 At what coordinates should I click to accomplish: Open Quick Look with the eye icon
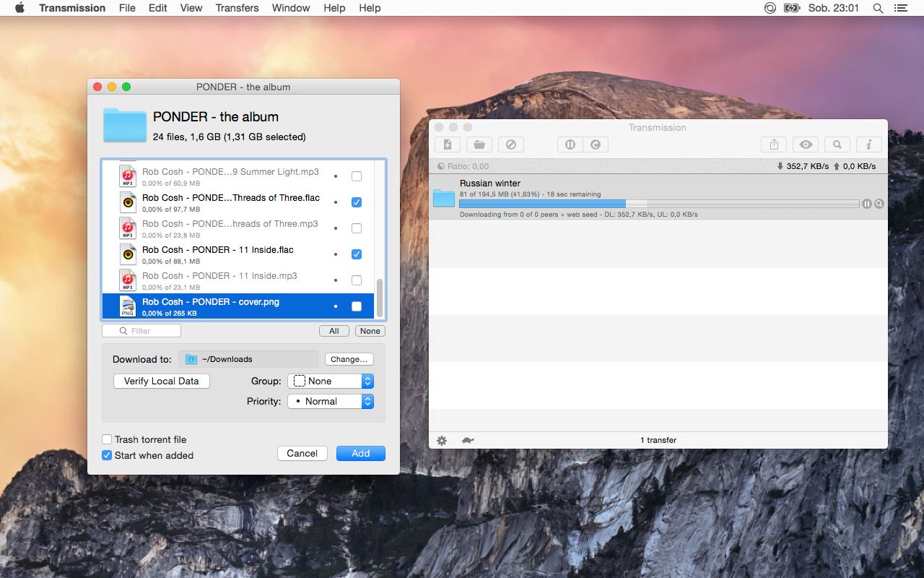pyautogui.click(x=806, y=144)
